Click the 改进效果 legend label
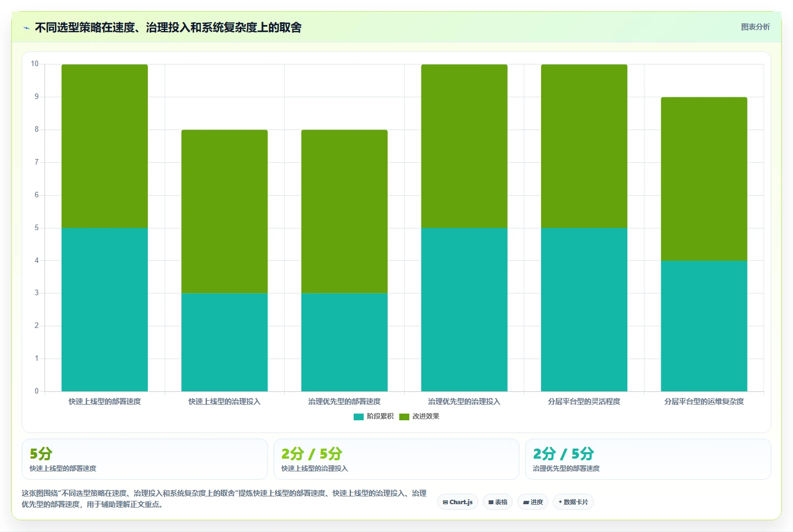 pyautogui.click(x=426, y=416)
